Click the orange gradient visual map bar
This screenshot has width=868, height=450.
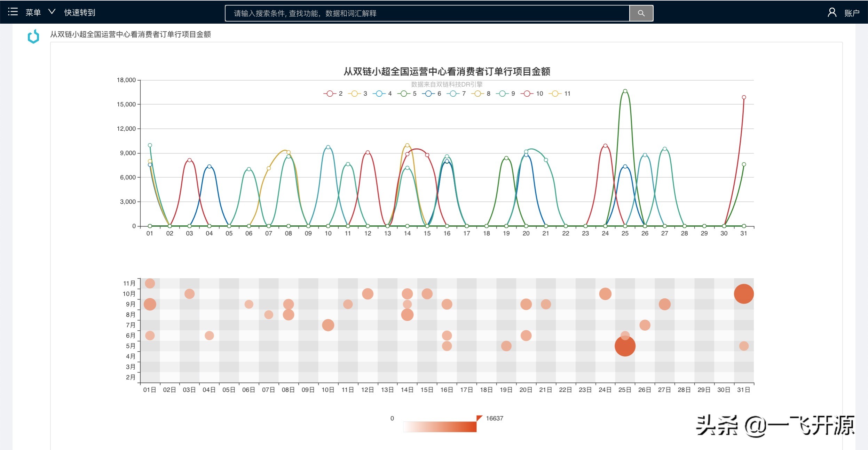440,427
